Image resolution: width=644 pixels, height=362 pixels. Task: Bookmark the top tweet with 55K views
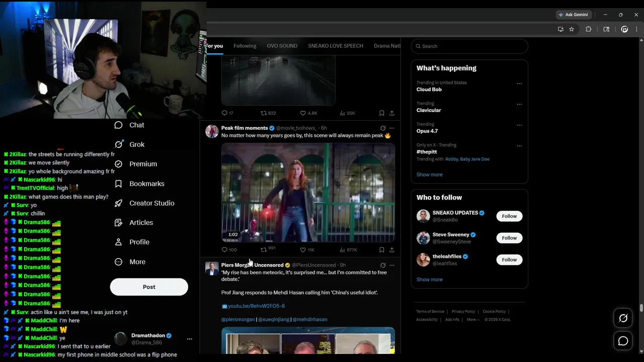[381, 113]
